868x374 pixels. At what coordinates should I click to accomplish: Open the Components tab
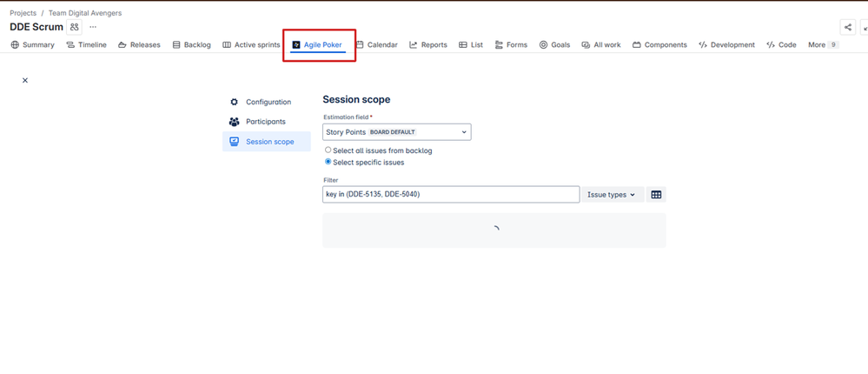point(659,45)
